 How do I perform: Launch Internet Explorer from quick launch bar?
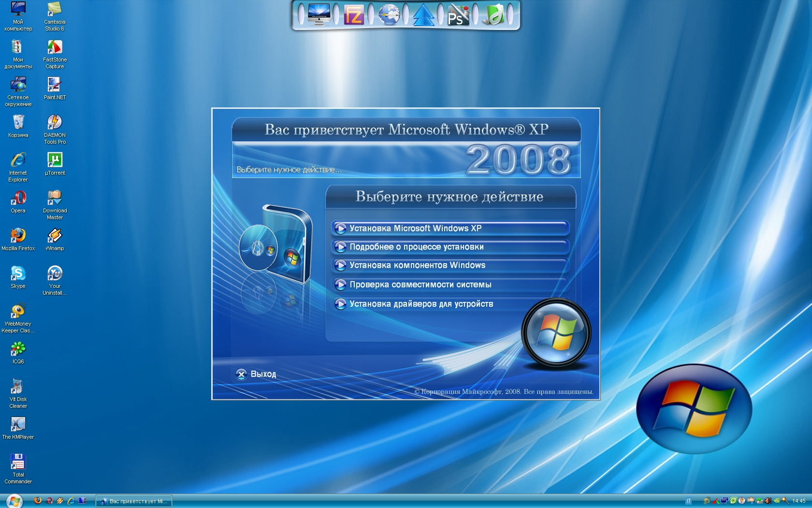point(71,501)
